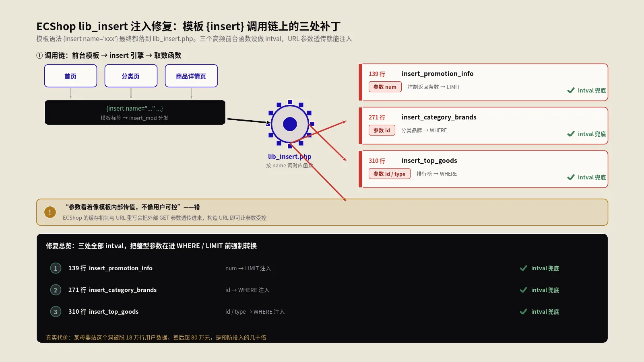Viewport: 644px width, 362px height.
Task: Click the slide title ECShop lib_insert 注入修复
Action: pos(188,26)
